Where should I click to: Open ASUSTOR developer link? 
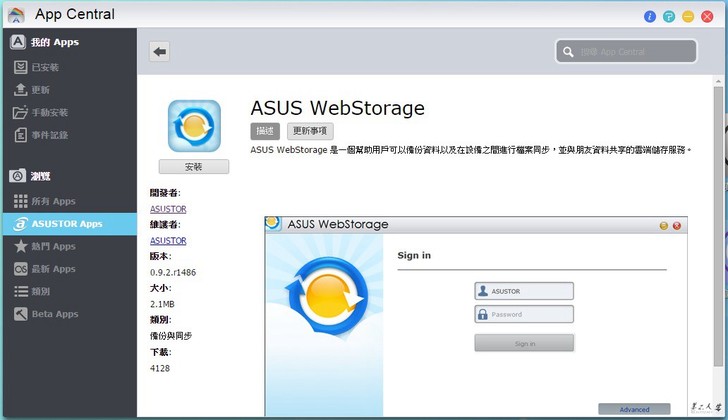point(168,209)
